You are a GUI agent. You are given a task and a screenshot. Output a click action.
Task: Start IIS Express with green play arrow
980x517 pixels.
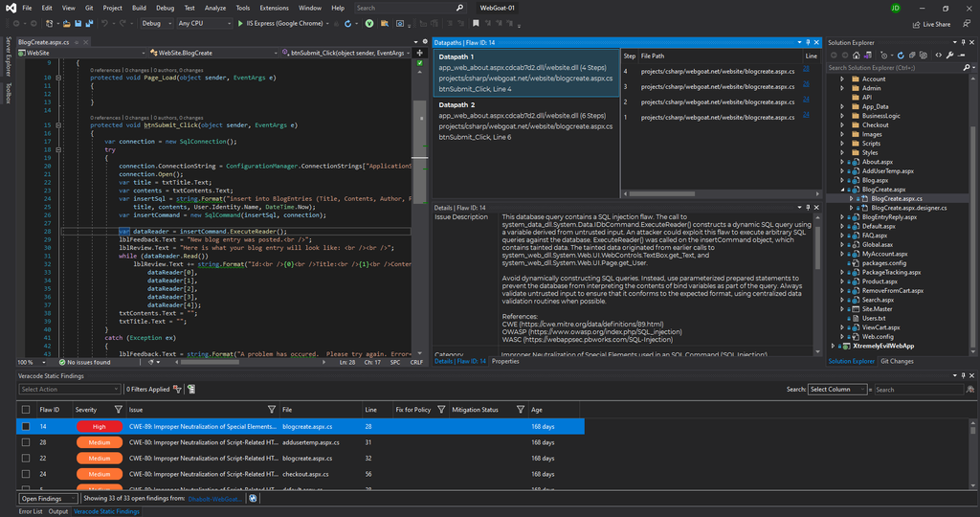[240, 23]
